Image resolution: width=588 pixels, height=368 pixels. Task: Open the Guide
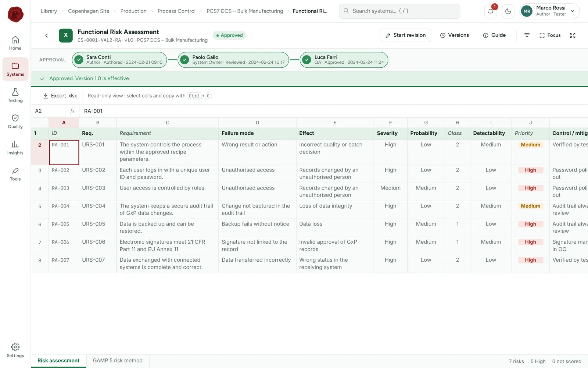[494, 35]
